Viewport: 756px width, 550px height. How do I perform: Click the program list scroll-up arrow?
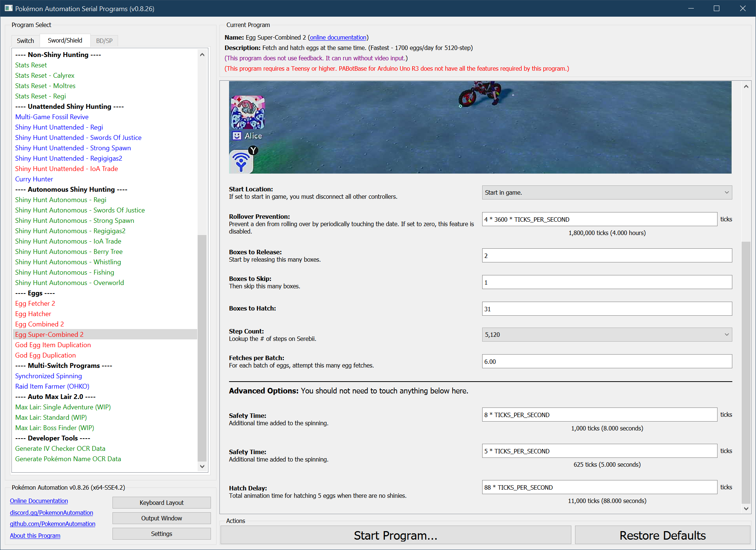[x=202, y=55]
